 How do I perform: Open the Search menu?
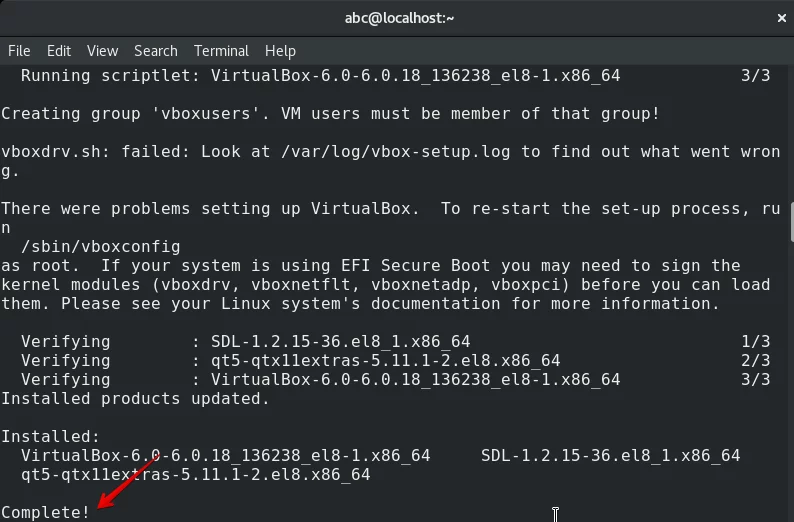(x=156, y=51)
